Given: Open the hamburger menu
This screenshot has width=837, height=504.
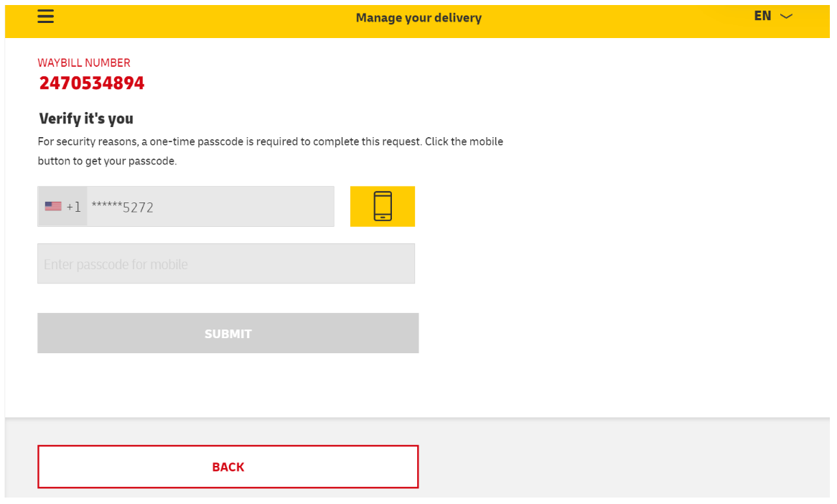Looking at the screenshot, I should [x=46, y=17].
